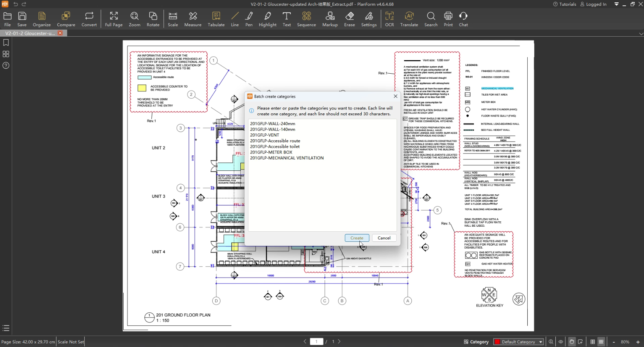
Task: Open the Tutorials menu
Action: coord(565,4)
